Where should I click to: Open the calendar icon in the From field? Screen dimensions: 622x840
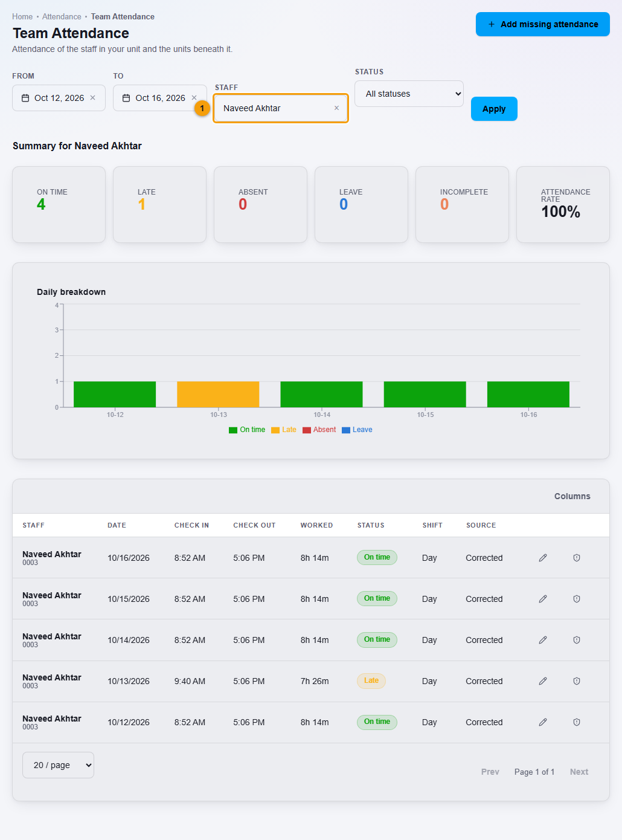pyautogui.click(x=25, y=98)
